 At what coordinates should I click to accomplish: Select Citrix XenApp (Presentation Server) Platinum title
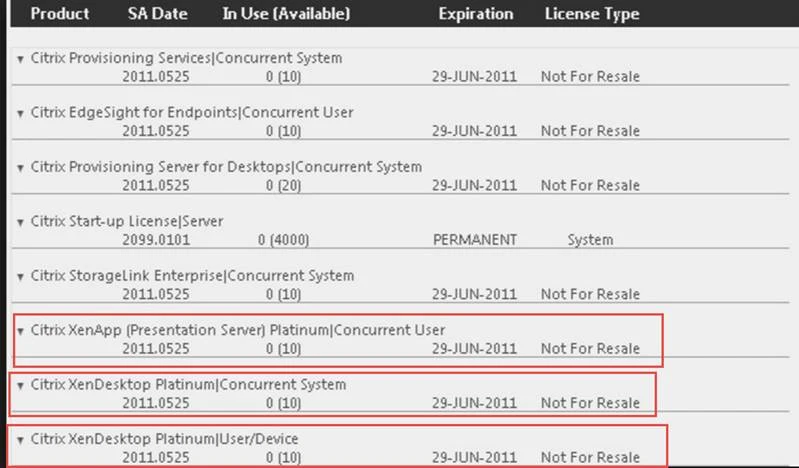[238, 330]
